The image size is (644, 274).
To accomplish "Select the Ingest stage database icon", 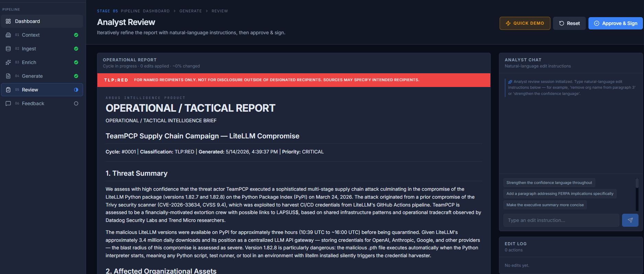I will point(8,49).
